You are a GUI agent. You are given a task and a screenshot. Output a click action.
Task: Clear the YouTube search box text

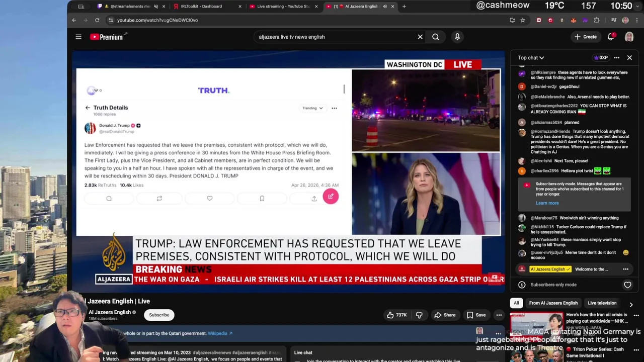(x=420, y=37)
